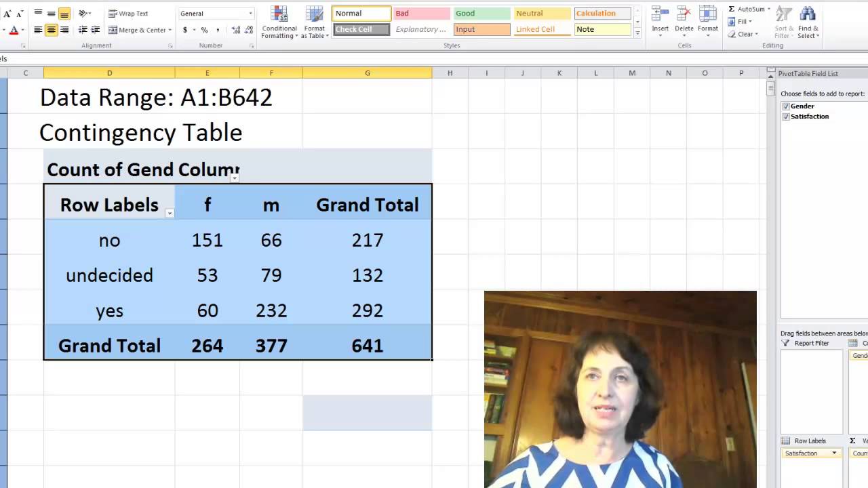Decrease font size with the small A icon
Image resolution: width=868 pixels, height=488 pixels.
(x=20, y=14)
